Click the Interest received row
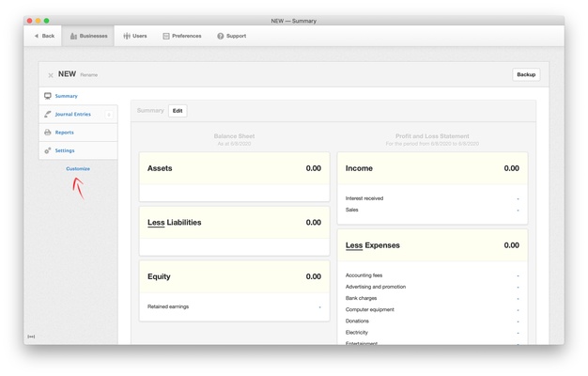 (432, 198)
